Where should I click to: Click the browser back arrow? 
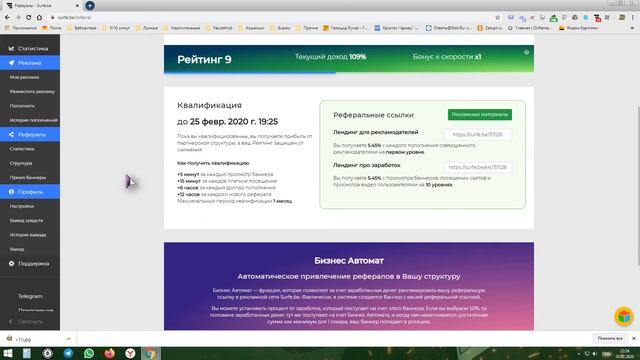point(7,18)
